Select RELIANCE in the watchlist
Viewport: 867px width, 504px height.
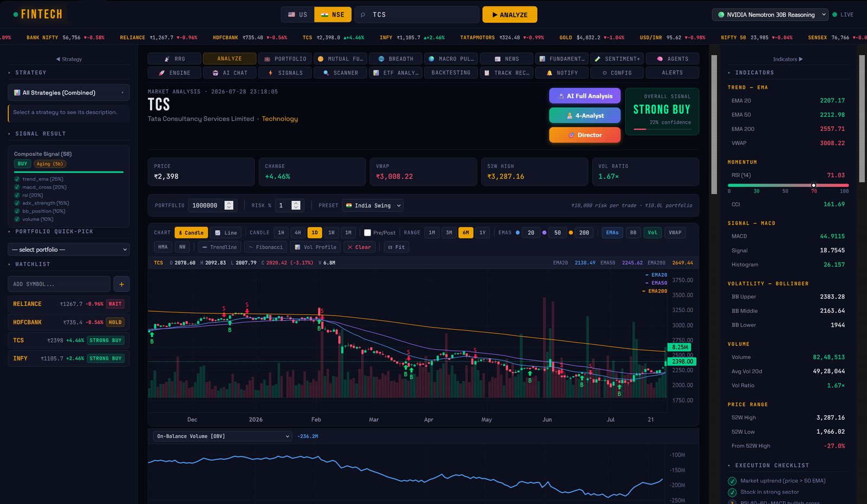click(x=69, y=304)
